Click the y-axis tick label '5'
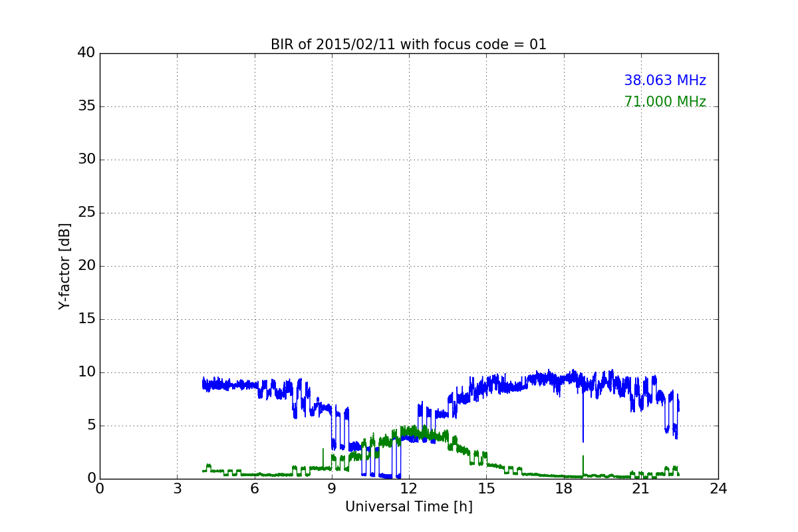The height and width of the screenshot is (532, 798). click(x=90, y=426)
